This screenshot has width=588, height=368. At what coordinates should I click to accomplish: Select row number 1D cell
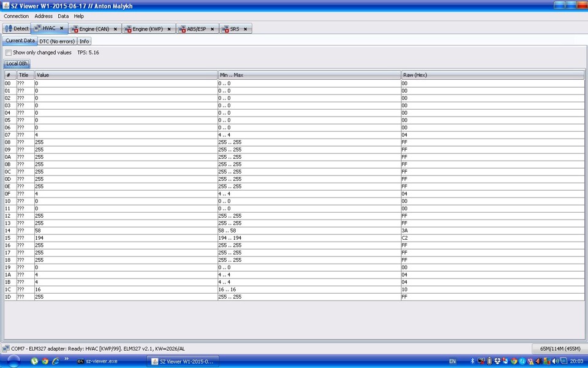pos(10,297)
